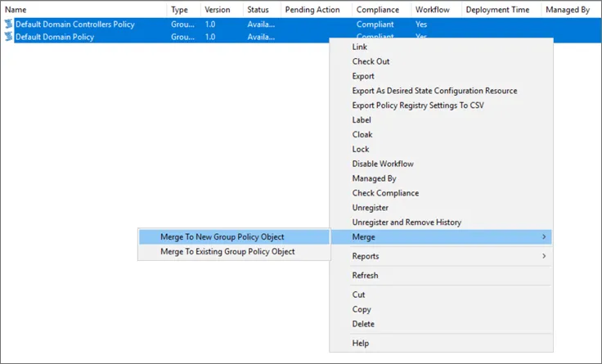Click the Default Domain Controllers Policy GPO icon
The height and width of the screenshot is (364, 602).
8,25
